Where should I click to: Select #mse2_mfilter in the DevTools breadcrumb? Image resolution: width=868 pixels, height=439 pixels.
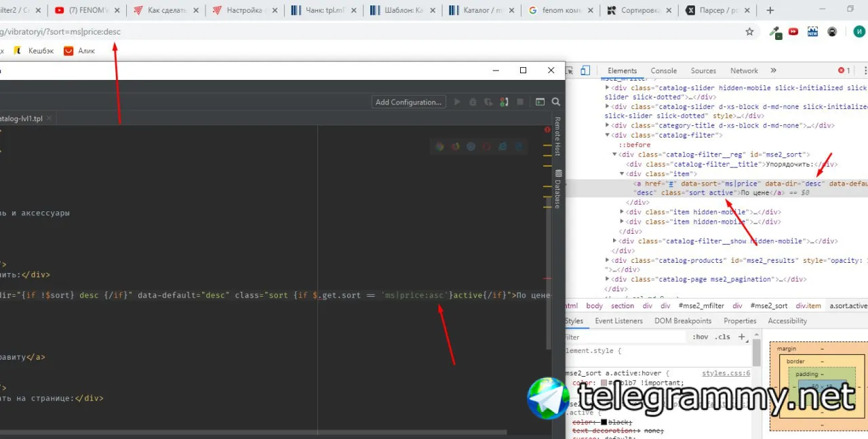[701, 306]
